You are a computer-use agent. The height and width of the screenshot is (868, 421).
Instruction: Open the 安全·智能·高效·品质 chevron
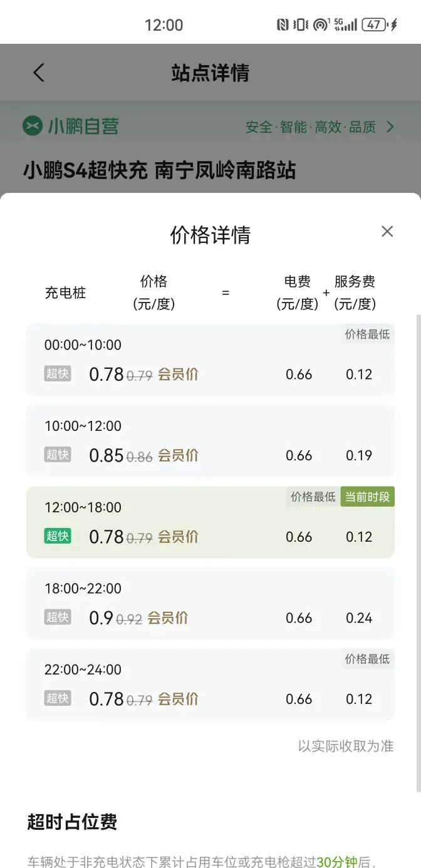click(390, 127)
